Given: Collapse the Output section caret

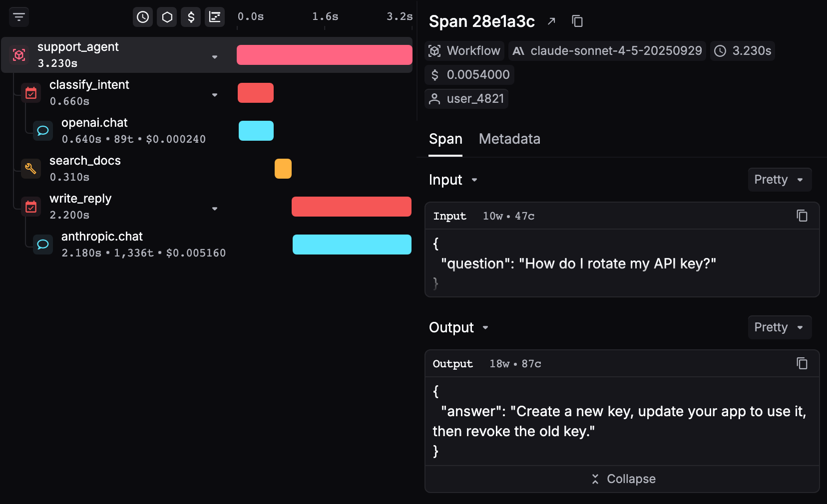Looking at the screenshot, I should tap(485, 328).
